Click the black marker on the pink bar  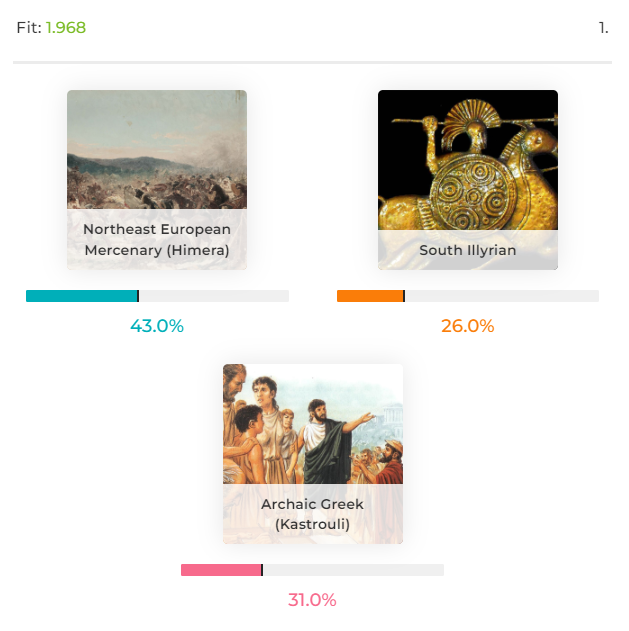click(262, 570)
